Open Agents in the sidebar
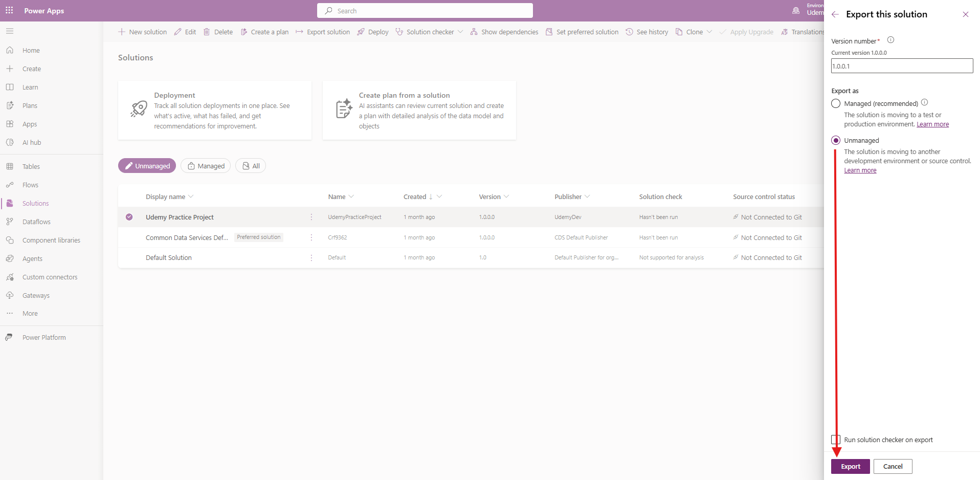 point(32,258)
